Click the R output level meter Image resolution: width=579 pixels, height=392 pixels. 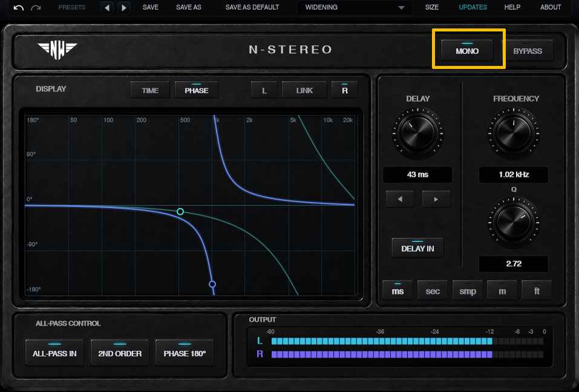point(407,354)
